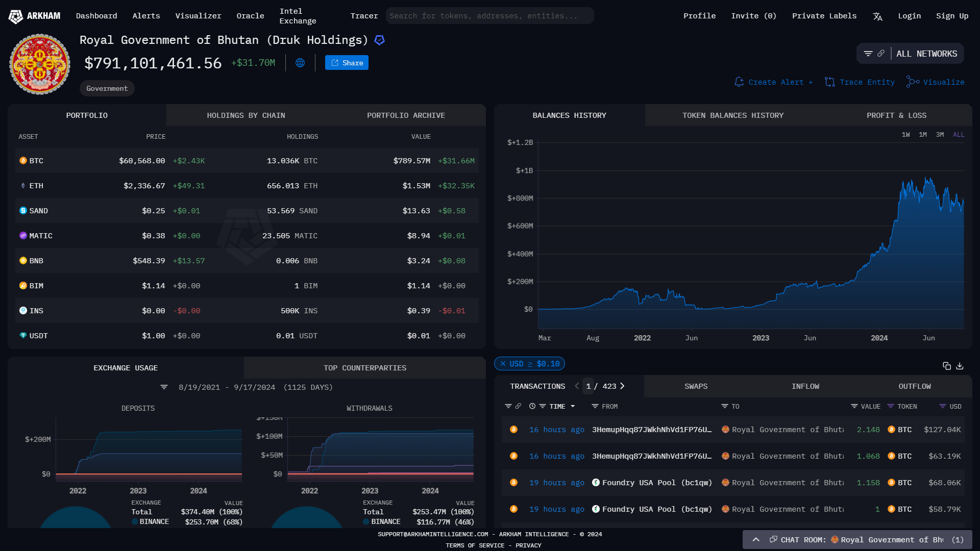Click the Foundry USA Pool icon at 1.158 BTC
980x551 pixels.
(x=596, y=483)
